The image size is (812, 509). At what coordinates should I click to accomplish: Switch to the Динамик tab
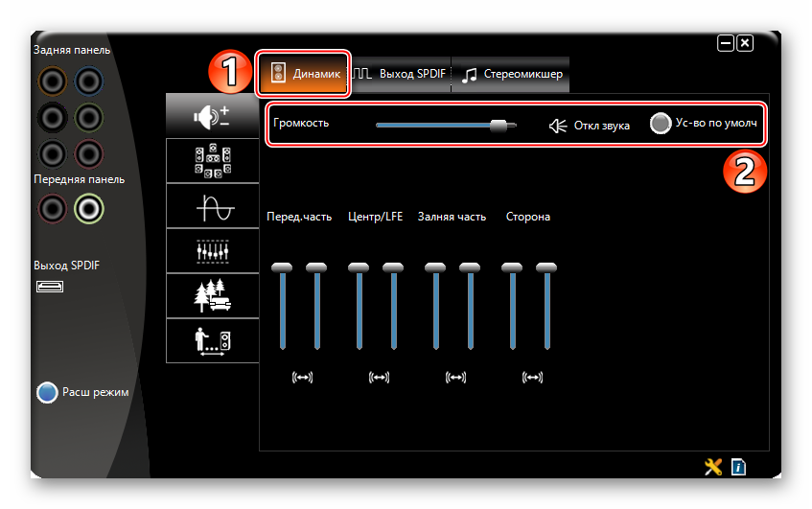click(x=304, y=74)
